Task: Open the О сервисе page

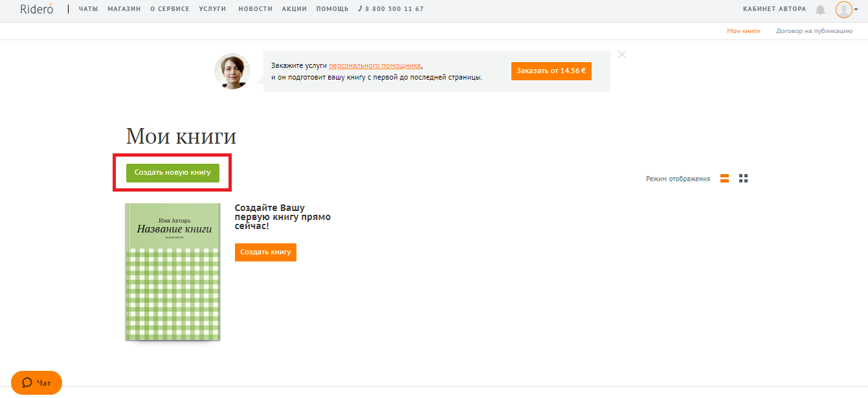Action: click(x=170, y=9)
